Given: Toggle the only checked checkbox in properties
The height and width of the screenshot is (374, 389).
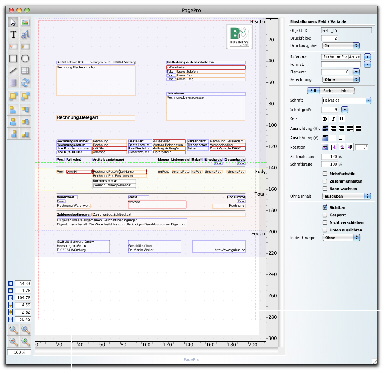Looking at the screenshot, I should click(x=325, y=207).
